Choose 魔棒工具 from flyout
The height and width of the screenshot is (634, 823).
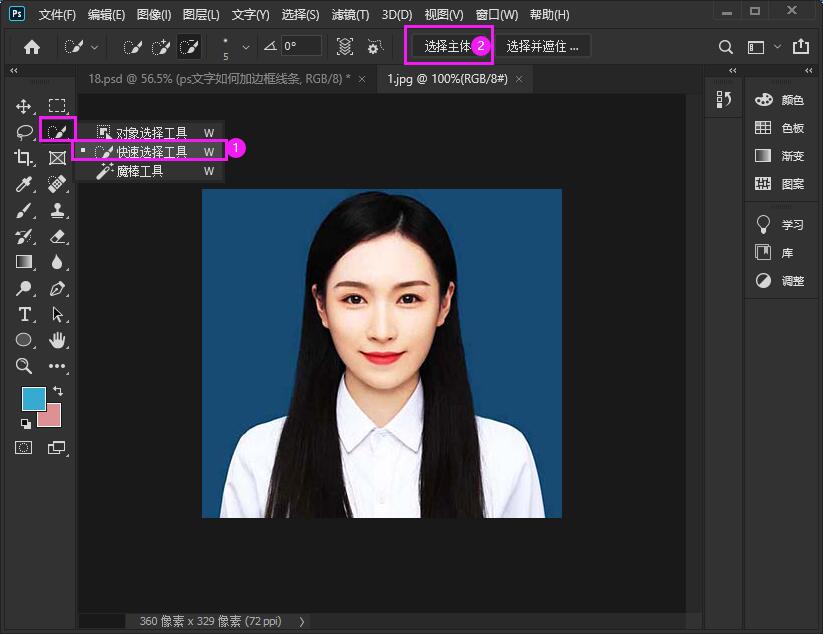pyautogui.click(x=151, y=171)
